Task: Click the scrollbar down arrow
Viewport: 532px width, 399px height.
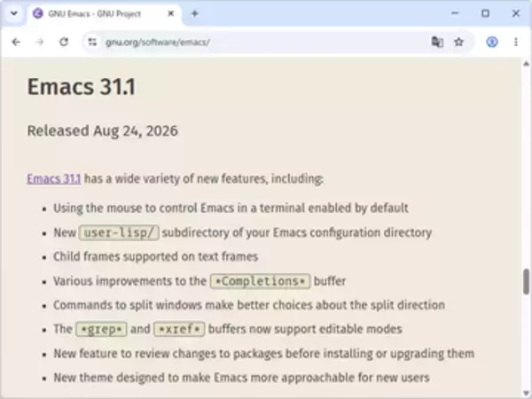Action: pos(526,394)
